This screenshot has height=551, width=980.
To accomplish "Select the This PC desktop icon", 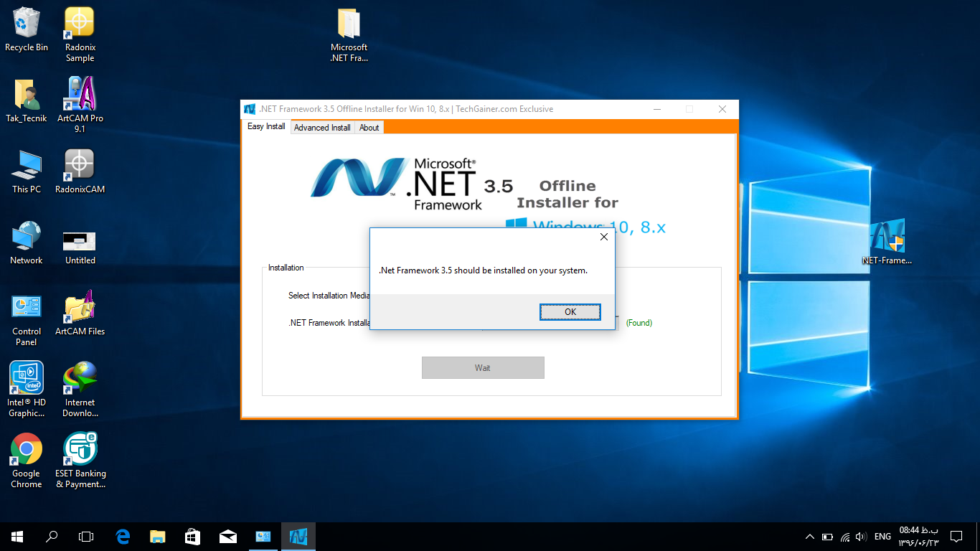I will (27, 172).
